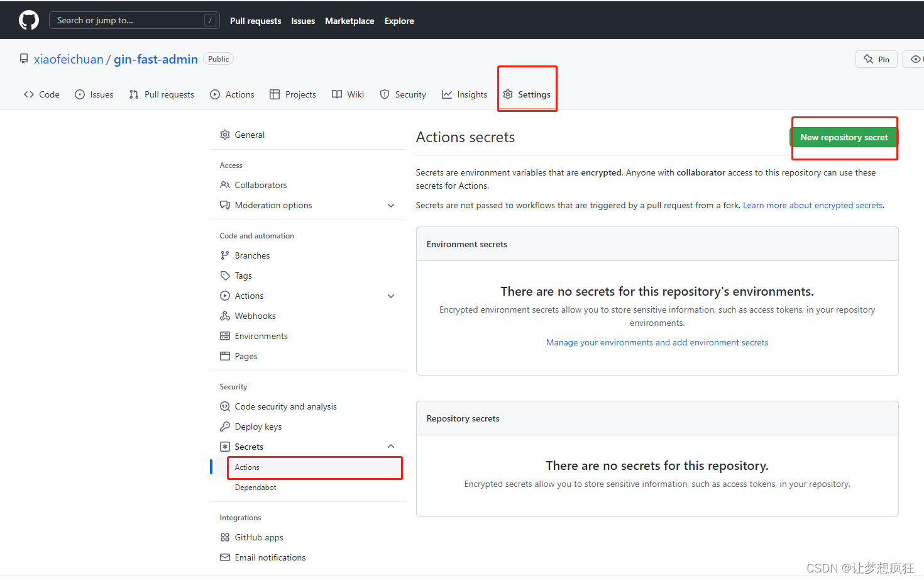
Task: Click the server icon beside Environments
Action: tap(225, 336)
